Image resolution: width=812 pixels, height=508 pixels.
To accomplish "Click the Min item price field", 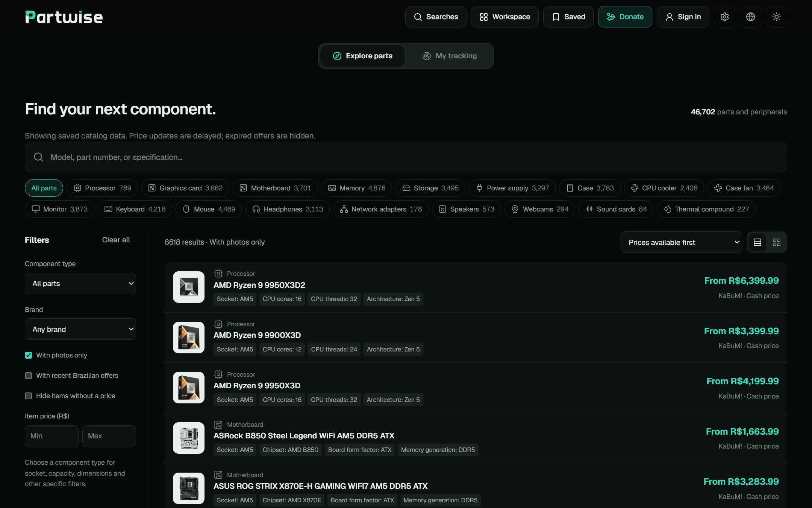I will (x=52, y=436).
